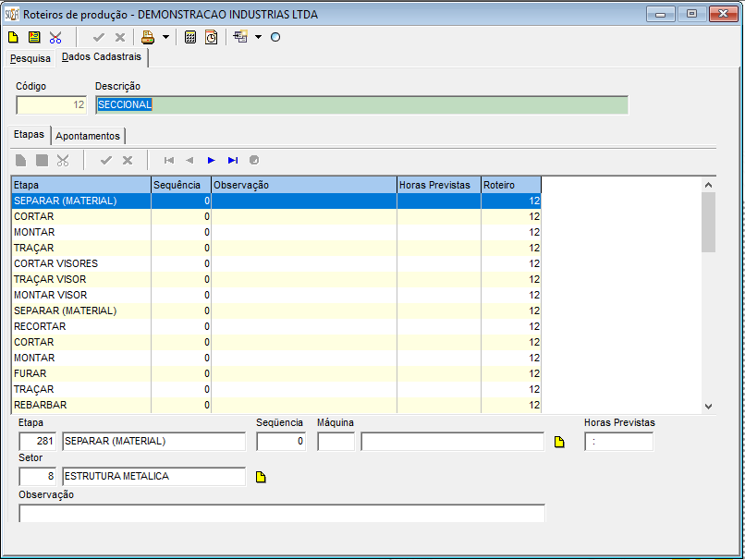Click the Horas Previstas column header

pos(439,185)
